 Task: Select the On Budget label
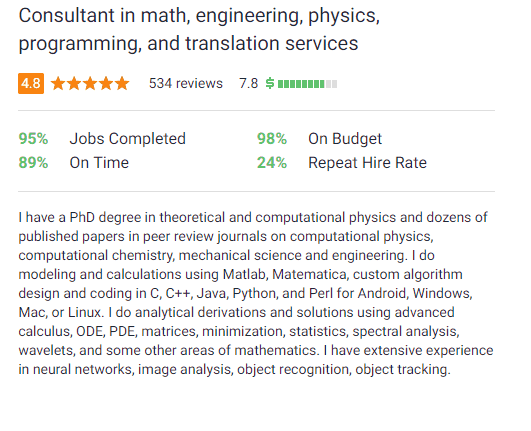[x=345, y=139]
